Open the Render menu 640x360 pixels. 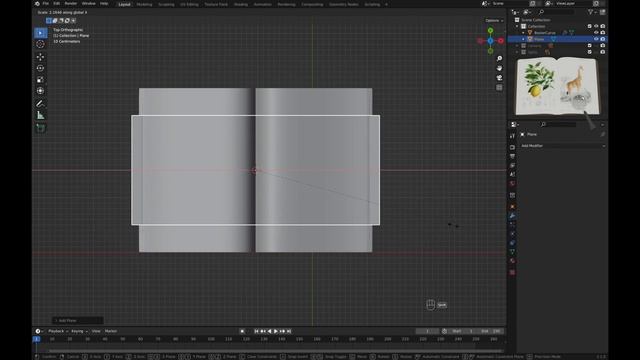pyautogui.click(x=71, y=4)
